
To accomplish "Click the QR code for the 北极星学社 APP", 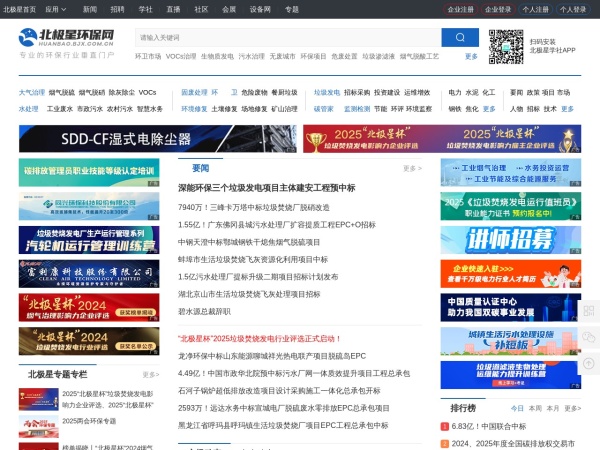I will tap(506, 47).
